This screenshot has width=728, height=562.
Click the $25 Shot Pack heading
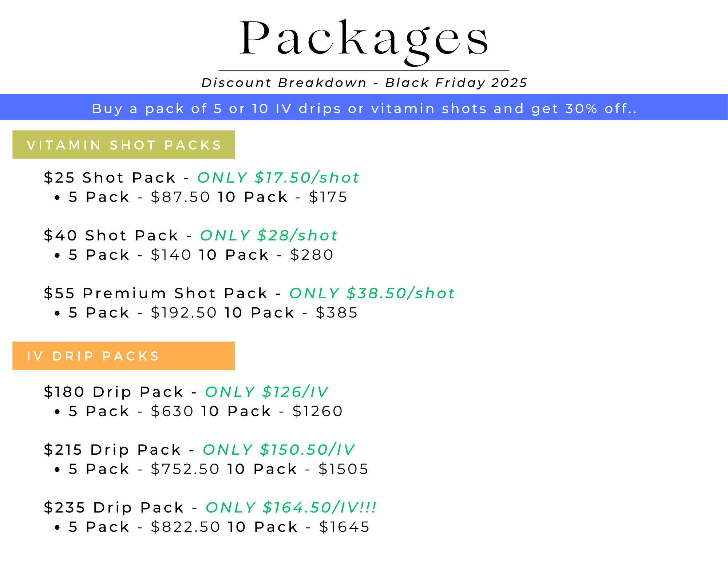(x=110, y=178)
